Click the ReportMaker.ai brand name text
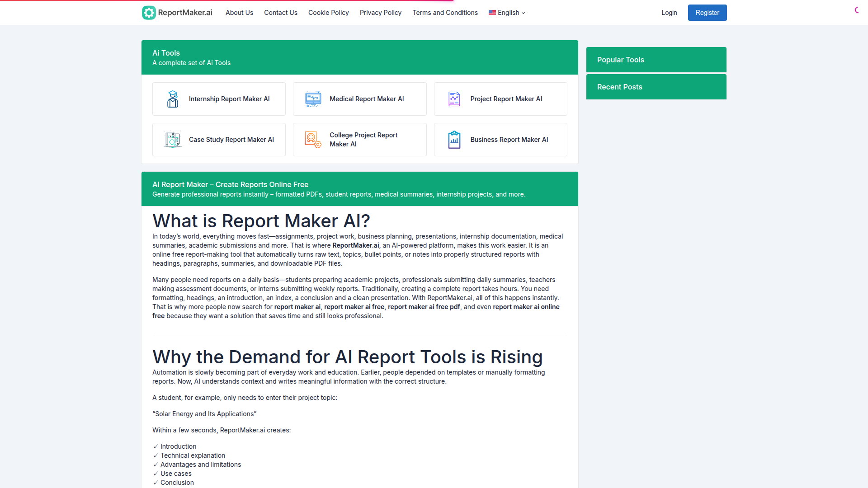The height and width of the screenshot is (488, 868). click(x=185, y=13)
